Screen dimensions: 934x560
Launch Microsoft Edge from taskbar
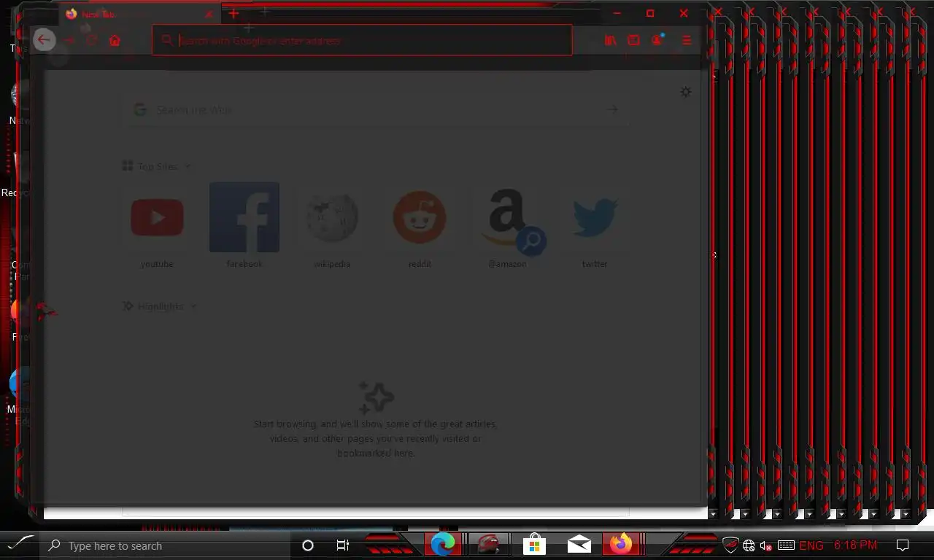[443, 545]
